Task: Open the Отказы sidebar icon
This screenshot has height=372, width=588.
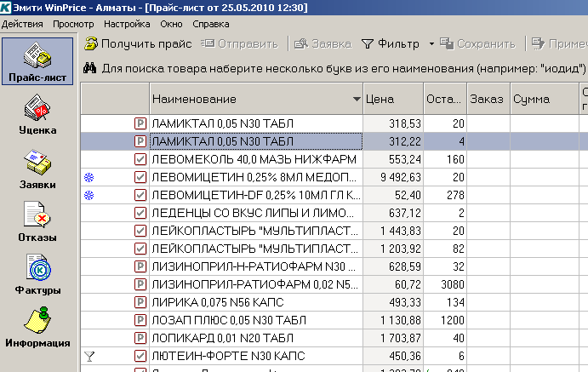Action: [x=37, y=220]
